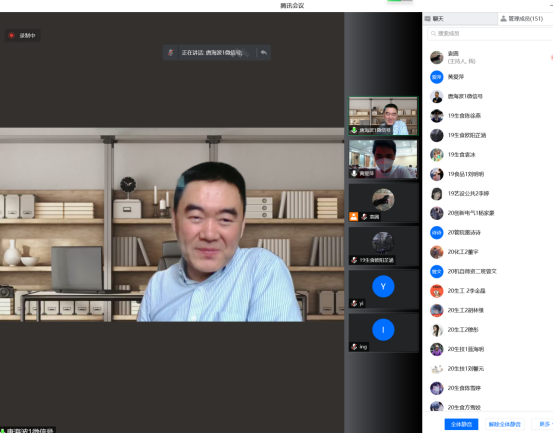The height and width of the screenshot is (434, 553).
Task: Open the 更多 dropdown in the member panel
Action: [x=542, y=424]
